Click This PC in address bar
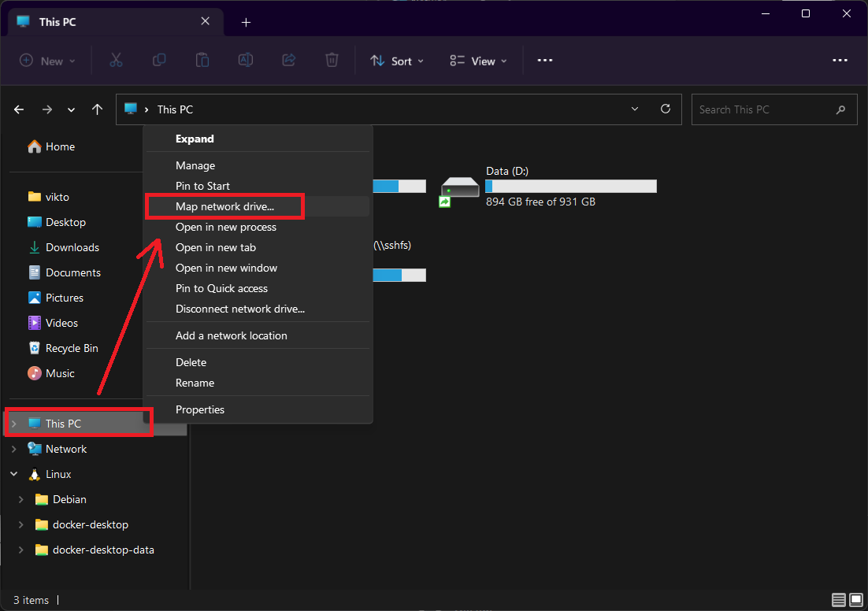This screenshot has height=611, width=868. click(175, 109)
